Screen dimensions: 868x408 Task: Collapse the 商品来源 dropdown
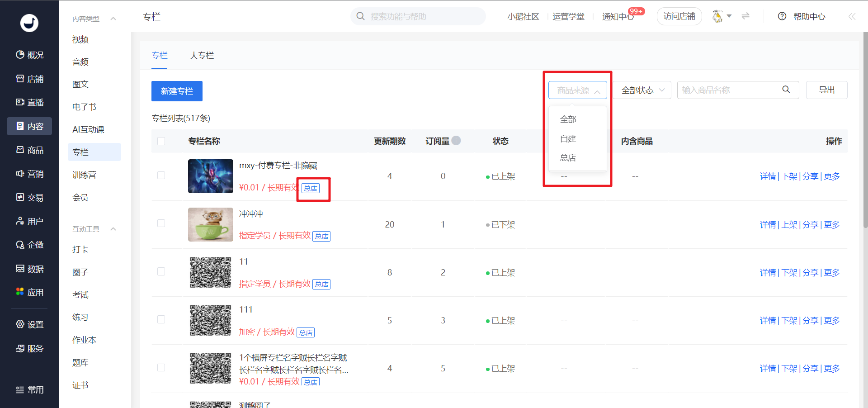coord(577,90)
